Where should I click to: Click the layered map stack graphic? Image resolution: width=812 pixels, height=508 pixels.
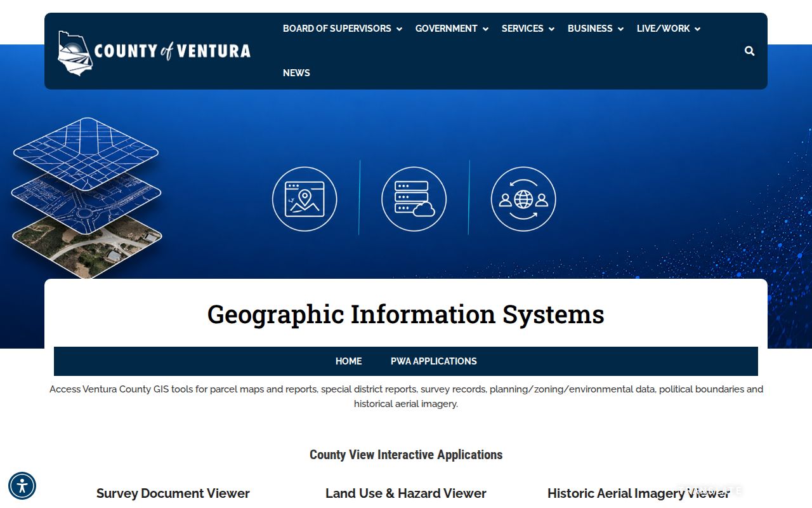point(86,197)
